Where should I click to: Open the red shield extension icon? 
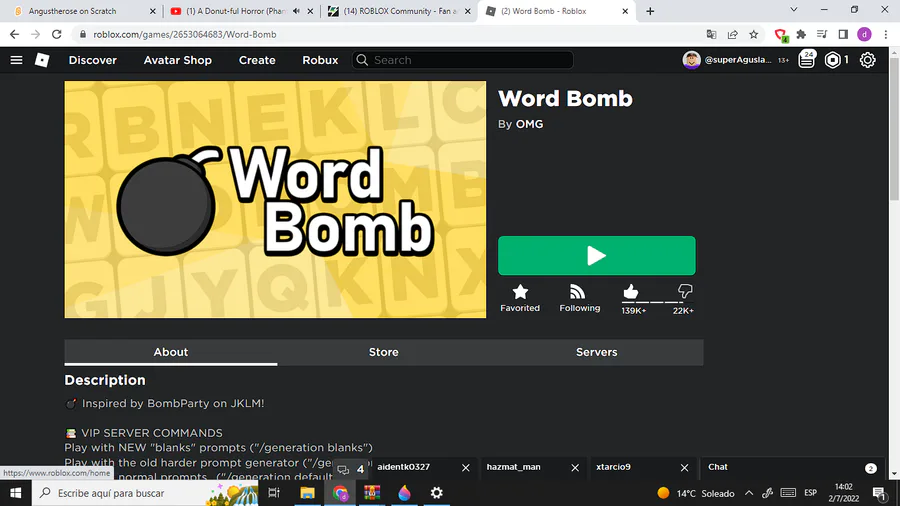tap(781, 35)
